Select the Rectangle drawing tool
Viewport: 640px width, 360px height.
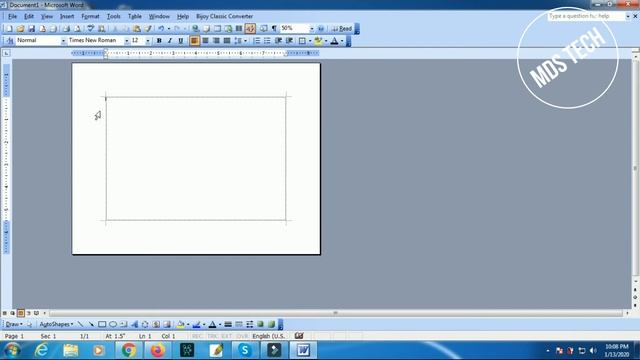(x=102, y=324)
